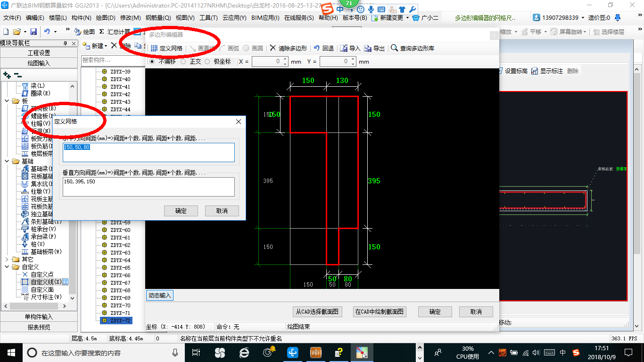Click 清除多边形 X icon
The width and height of the screenshot is (644, 362).
(x=273, y=48)
